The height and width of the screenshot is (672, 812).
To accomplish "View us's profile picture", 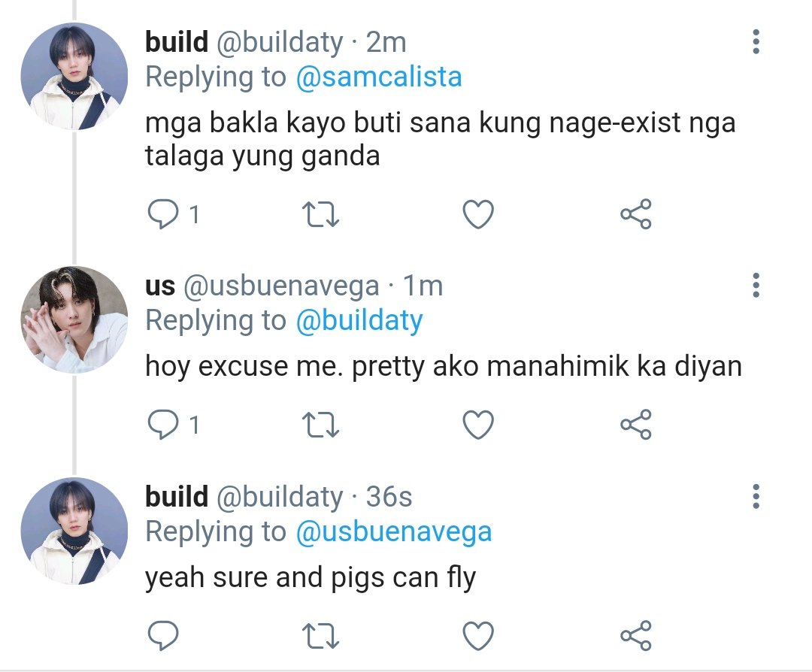I will 74,319.
